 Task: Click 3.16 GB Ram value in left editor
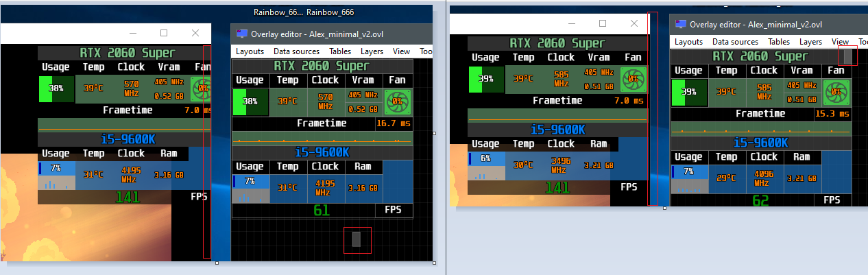(362, 189)
